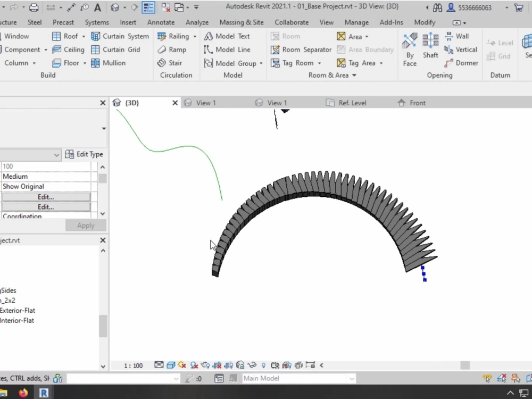The width and height of the screenshot is (532, 399).
Task: Open the Massing & Site ribbon tab
Action: click(242, 22)
